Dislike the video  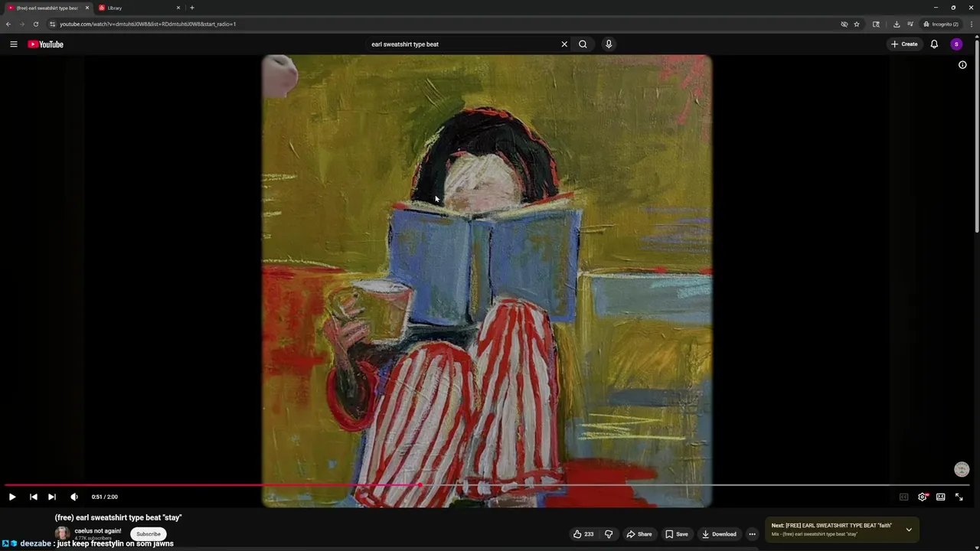click(609, 534)
